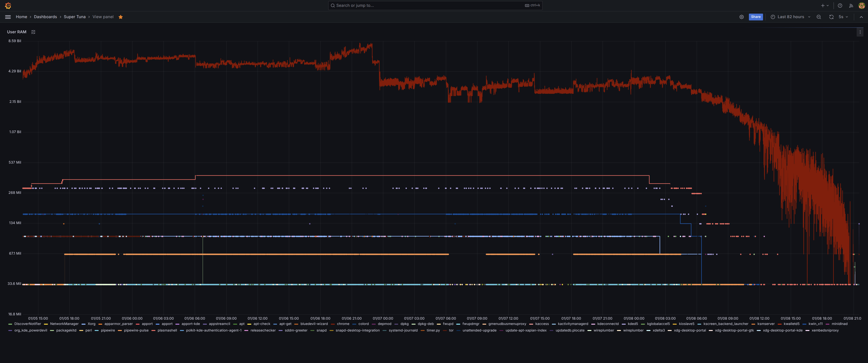Expand the 5s refresh interval dropdown

coord(844,17)
